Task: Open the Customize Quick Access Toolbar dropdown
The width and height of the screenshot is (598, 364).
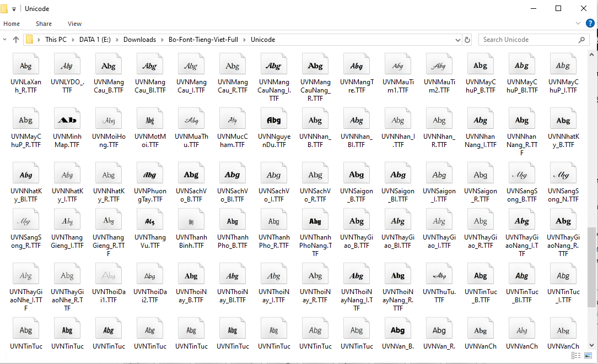Action: click(x=14, y=9)
